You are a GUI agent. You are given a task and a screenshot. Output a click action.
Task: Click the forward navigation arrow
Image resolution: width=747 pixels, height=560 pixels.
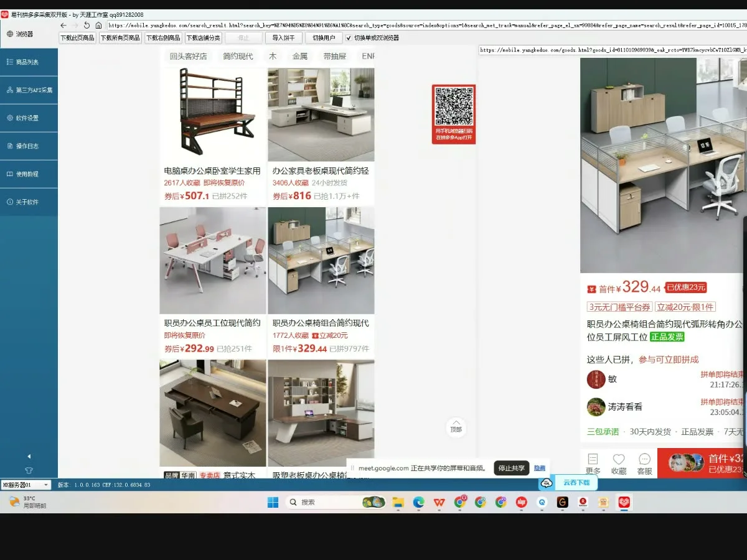point(75,26)
